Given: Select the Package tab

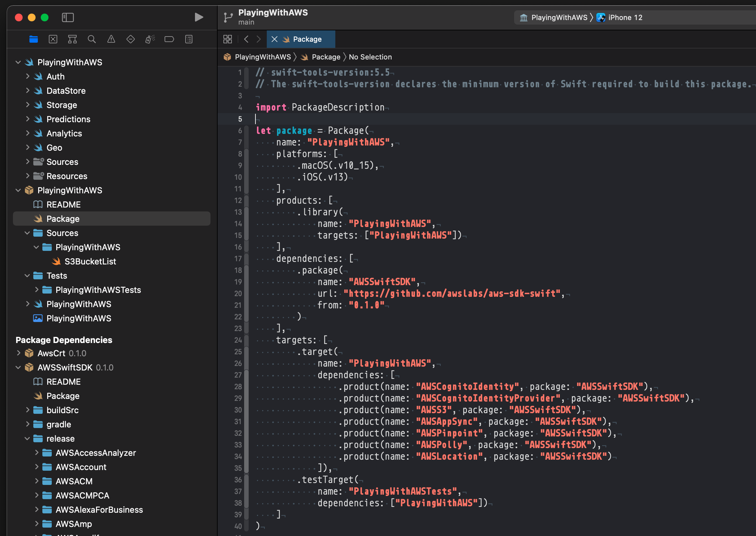Looking at the screenshot, I should [307, 39].
